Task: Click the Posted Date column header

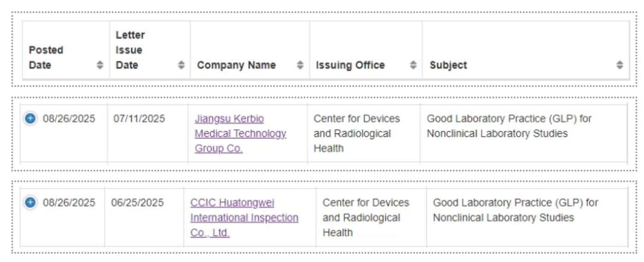Action: tap(46, 58)
